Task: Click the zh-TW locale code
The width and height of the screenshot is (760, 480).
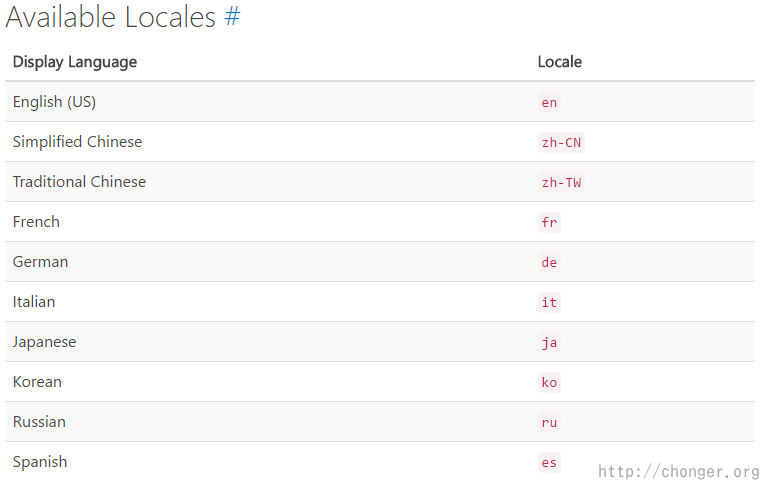Action: (x=560, y=182)
